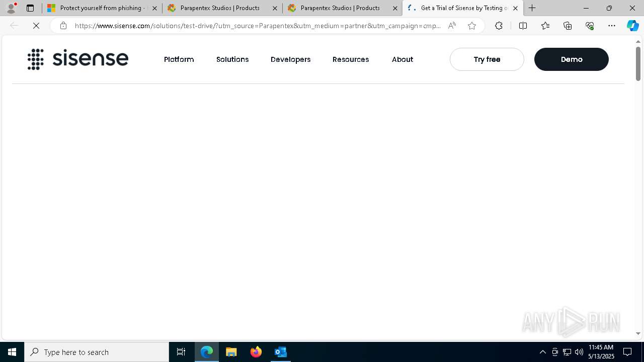The width and height of the screenshot is (644, 362).
Task: Open the Platform menu
Action: [x=179, y=59]
